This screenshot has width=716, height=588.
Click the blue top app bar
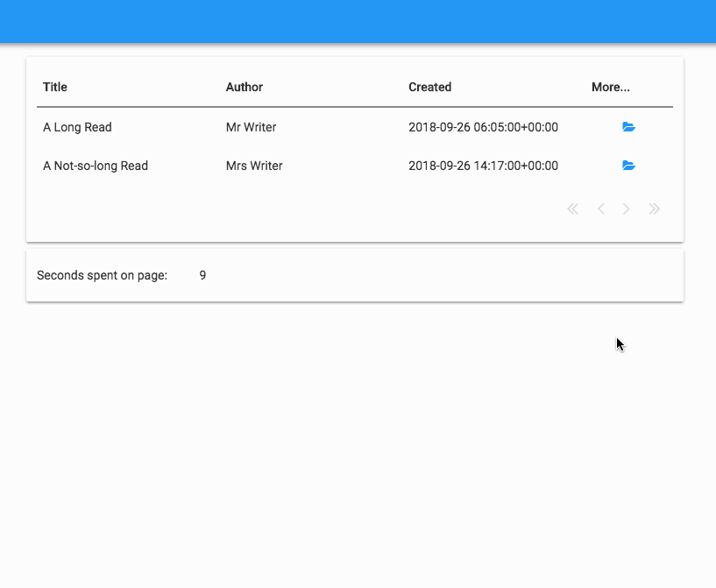pos(358,21)
